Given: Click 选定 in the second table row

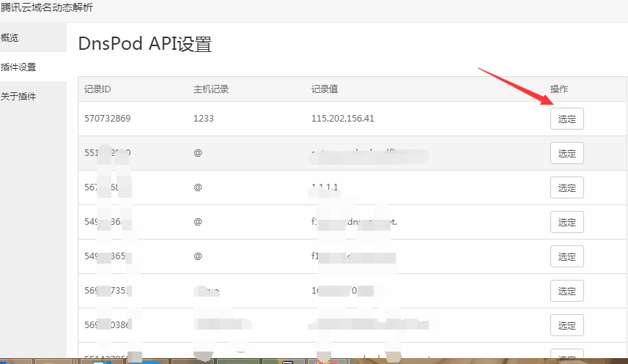Looking at the screenshot, I should point(566,153).
